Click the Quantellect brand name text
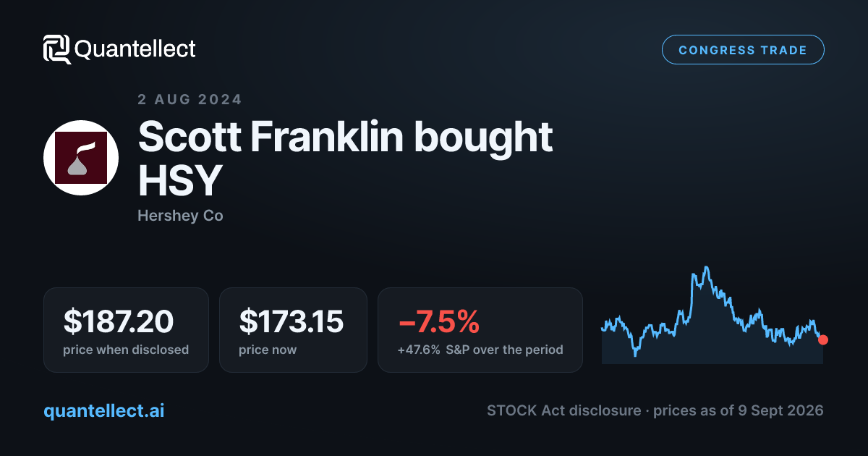The width and height of the screenshot is (868, 456). click(135, 49)
